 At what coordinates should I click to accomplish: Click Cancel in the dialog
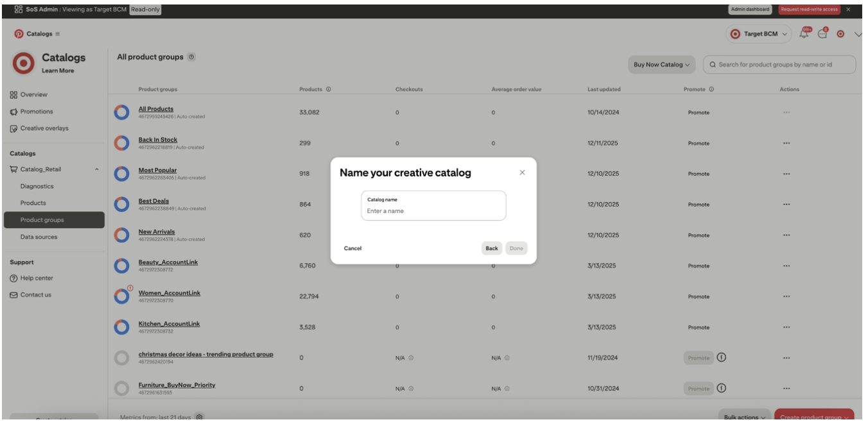[352, 248]
